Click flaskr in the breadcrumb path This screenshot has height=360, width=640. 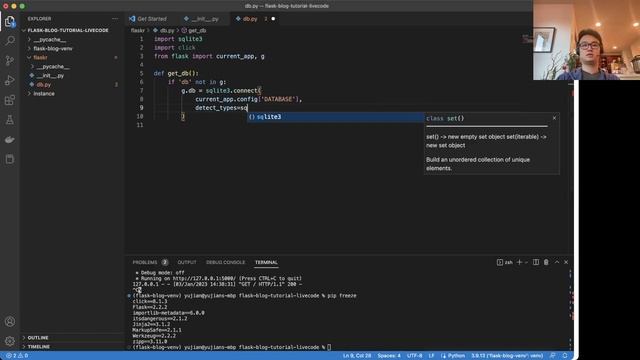(x=138, y=31)
